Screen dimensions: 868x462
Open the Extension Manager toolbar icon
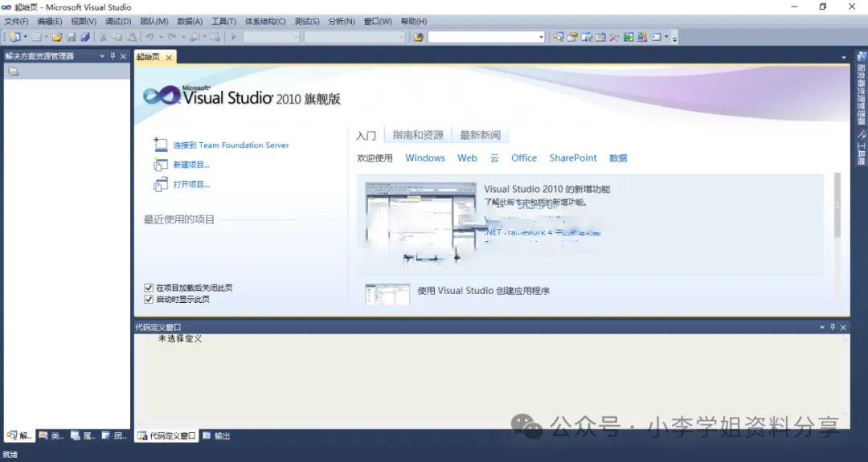click(642, 37)
